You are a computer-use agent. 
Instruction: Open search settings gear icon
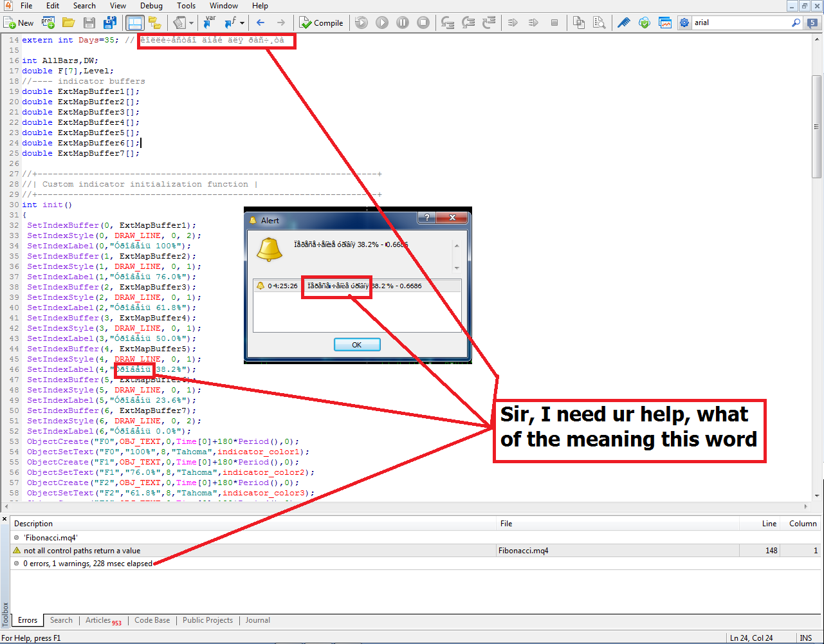(684, 23)
